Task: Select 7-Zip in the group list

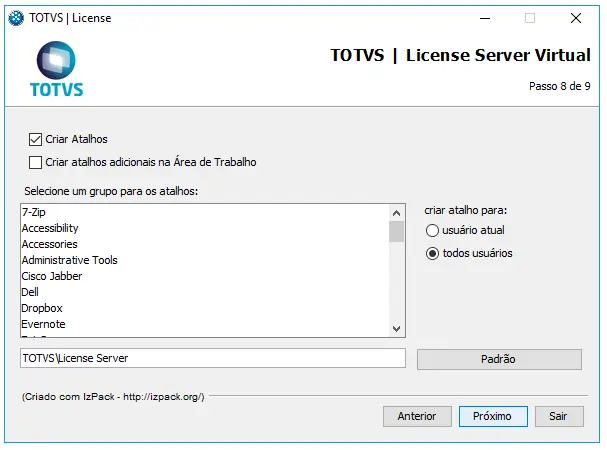Action: click(34, 212)
